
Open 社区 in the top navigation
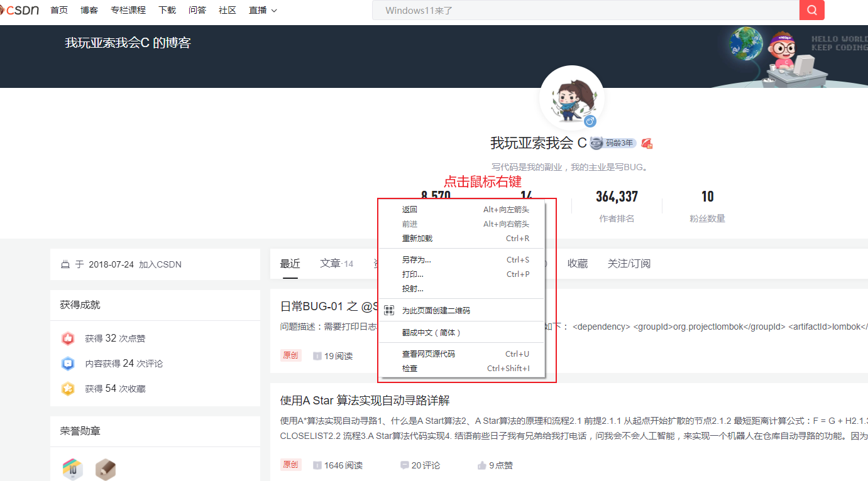tap(228, 10)
